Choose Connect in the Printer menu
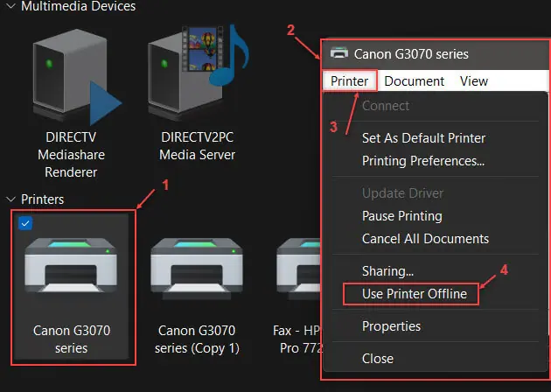The image size is (551, 392). [386, 106]
